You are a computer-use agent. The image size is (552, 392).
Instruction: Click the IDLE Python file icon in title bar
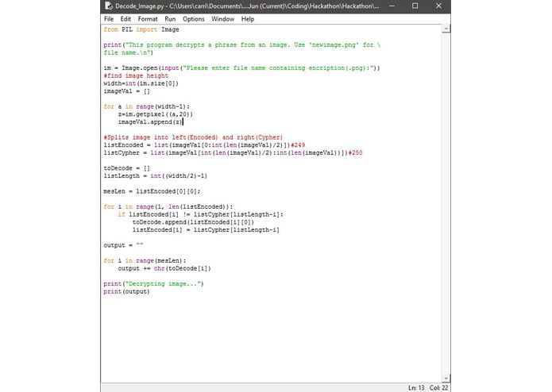coord(109,6)
